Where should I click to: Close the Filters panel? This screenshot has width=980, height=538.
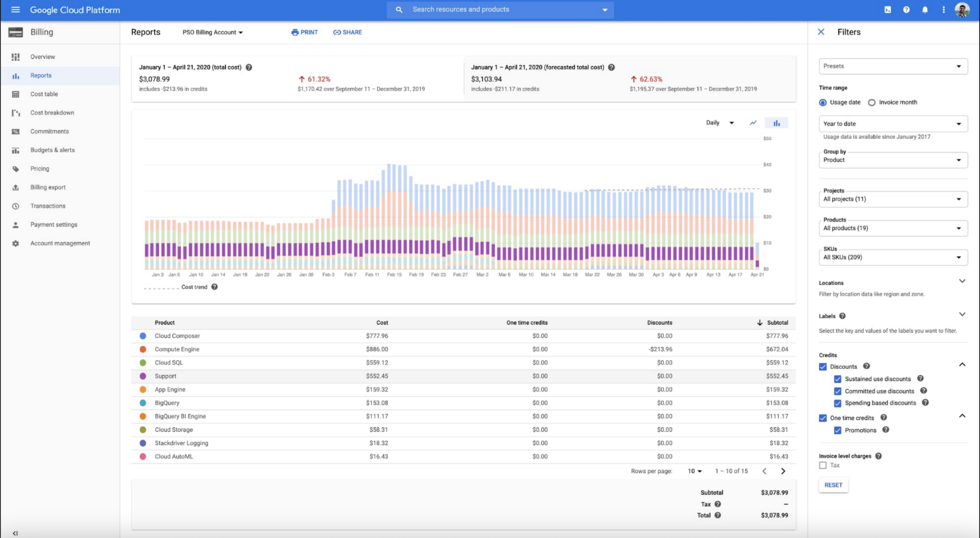tap(821, 32)
